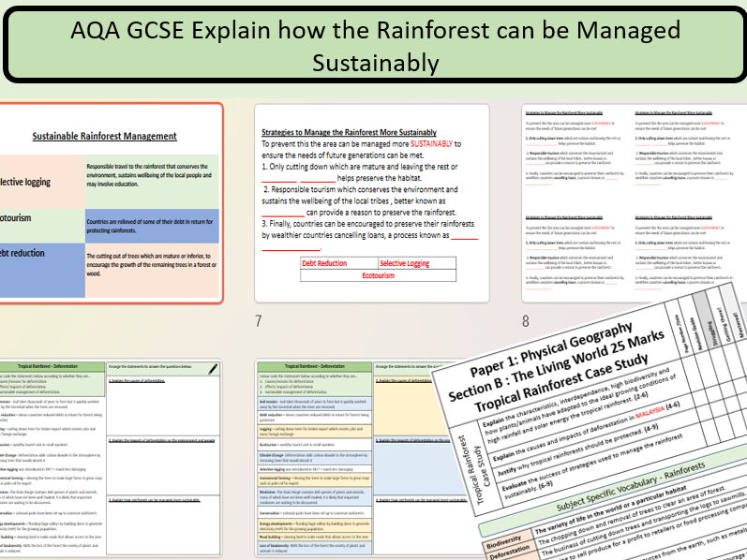Screen dimensions: 747x560
Task: Select the Sustainable Rainforest Management slide thumbnail
Action: 111,203
